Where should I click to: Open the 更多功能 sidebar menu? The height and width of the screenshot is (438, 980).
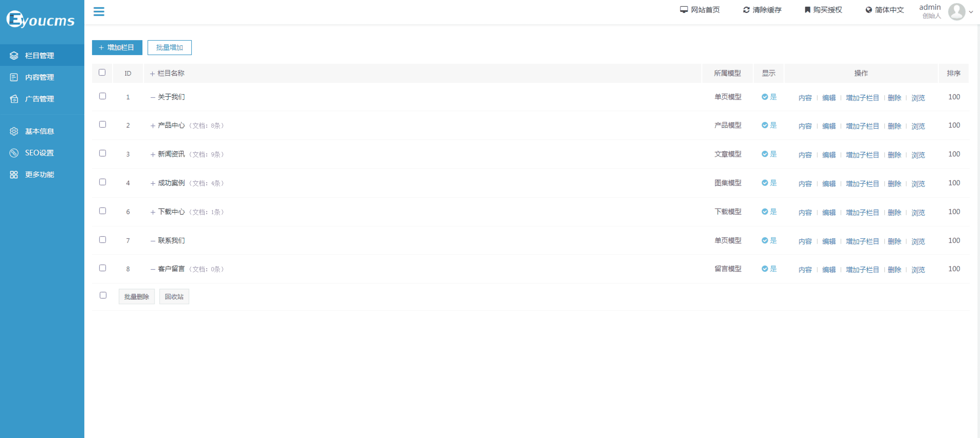click(x=42, y=175)
